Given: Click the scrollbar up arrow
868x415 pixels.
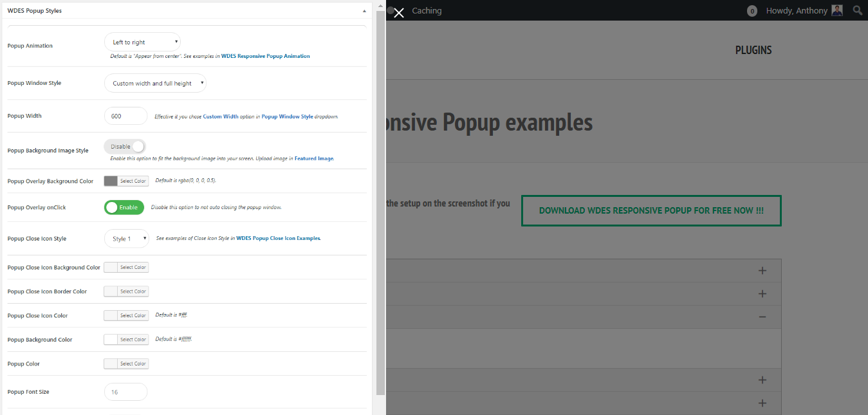Looking at the screenshot, I should tap(381, 6).
